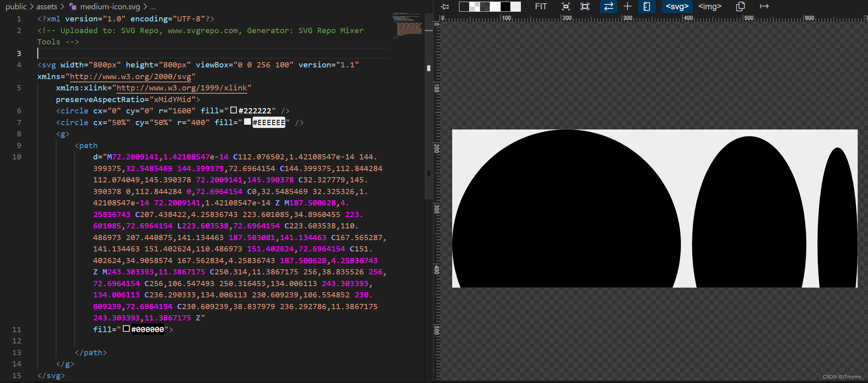Click line number 10 in the gutter
Viewport: 868px width, 383px height.
click(17, 157)
